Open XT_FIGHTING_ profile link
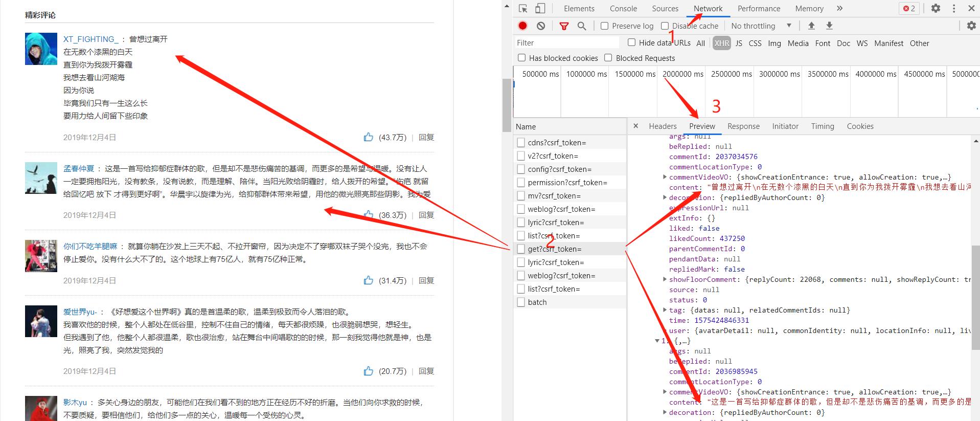980x421 pixels. point(90,39)
